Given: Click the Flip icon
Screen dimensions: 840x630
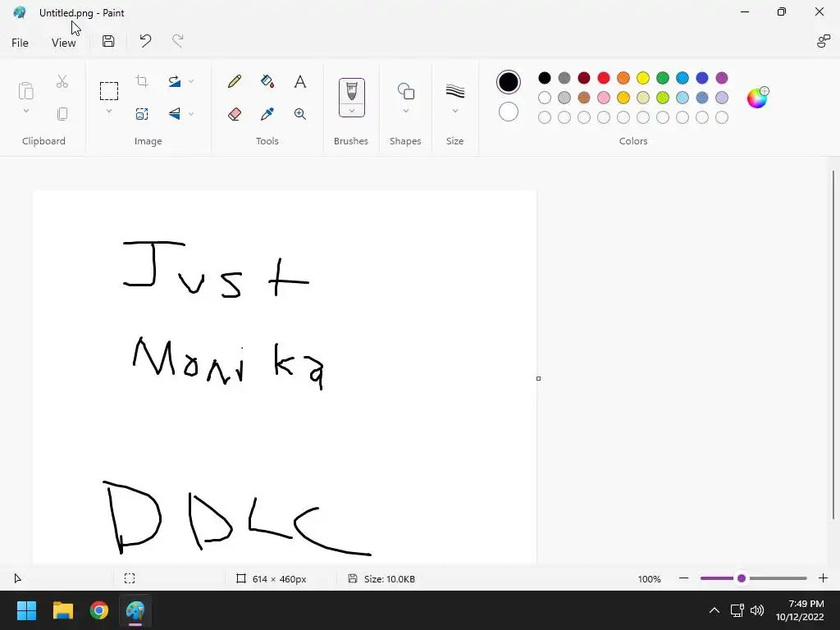Looking at the screenshot, I should (175, 113).
